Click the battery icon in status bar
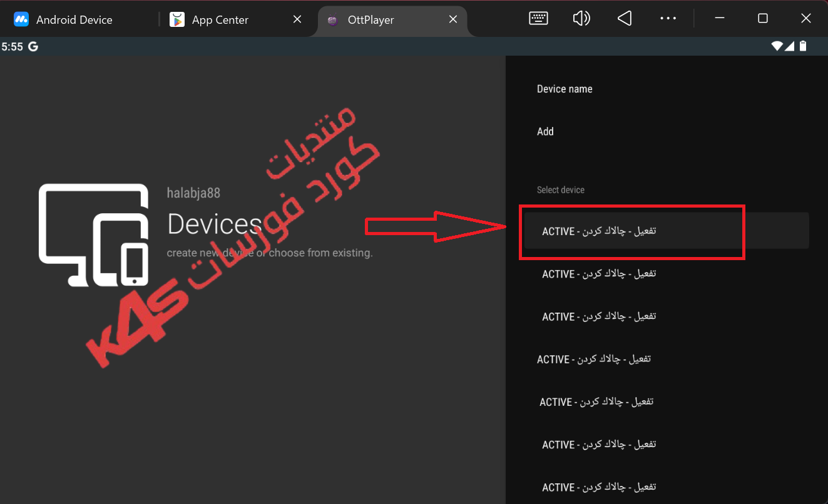This screenshot has width=828, height=504. click(x=803, y=46)
